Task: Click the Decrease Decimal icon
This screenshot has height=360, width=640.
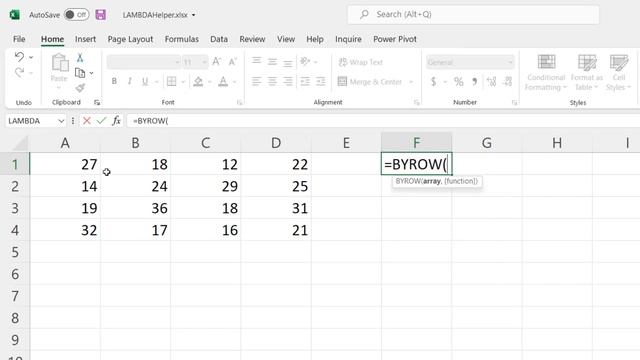Action: pos(507,82)
